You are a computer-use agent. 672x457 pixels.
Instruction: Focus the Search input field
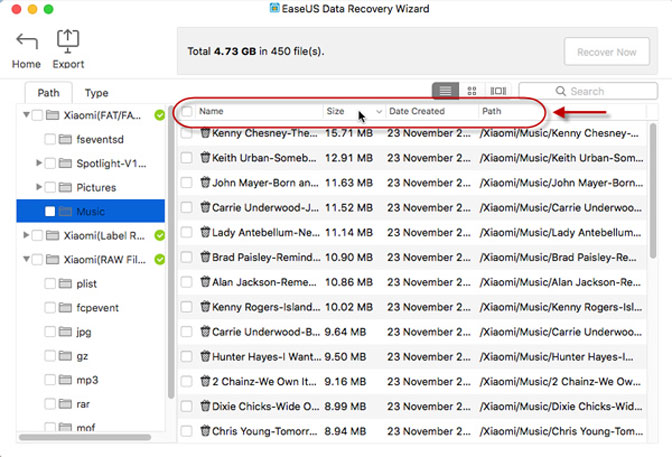(588, 91)
